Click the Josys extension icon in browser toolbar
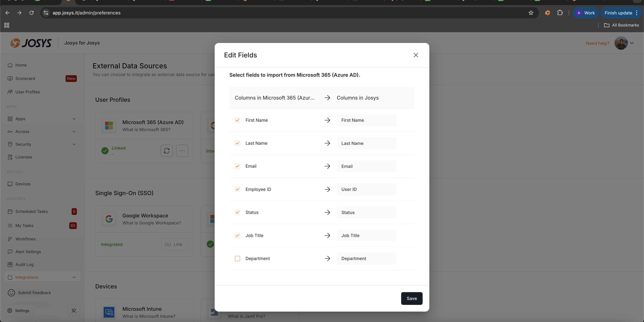644x322 pixels. 548,13
